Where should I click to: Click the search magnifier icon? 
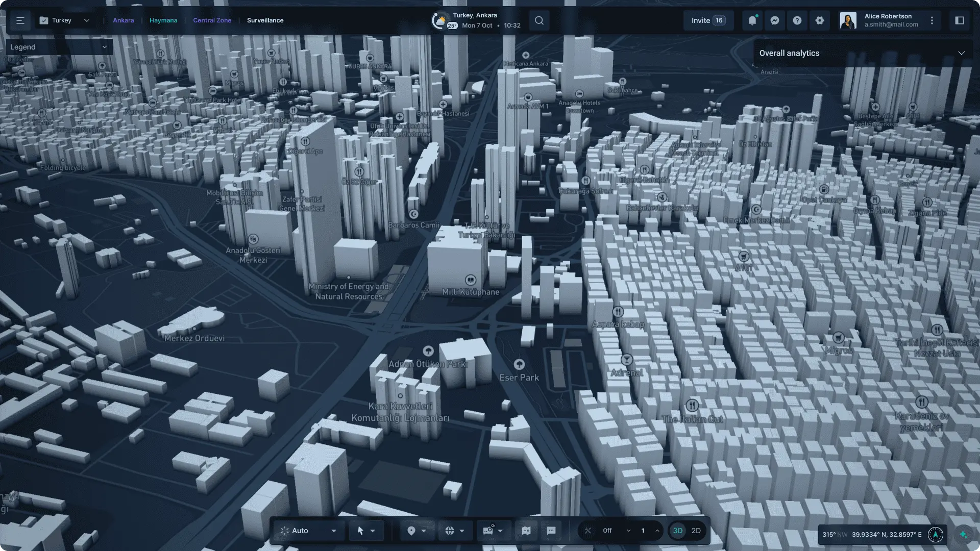tap(539, 20)
